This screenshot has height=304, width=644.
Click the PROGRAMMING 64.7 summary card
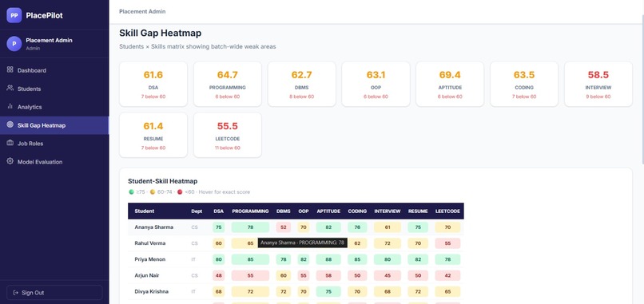[228, 84]
